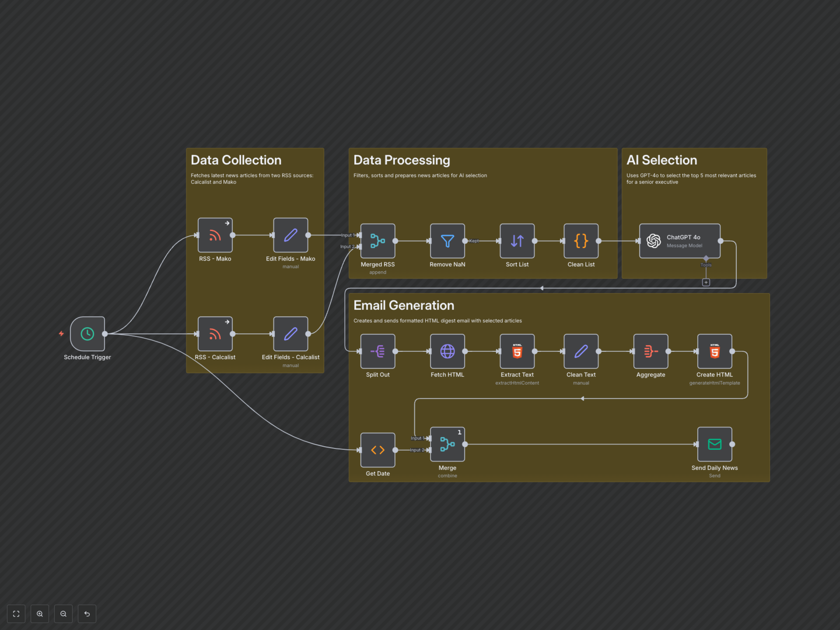This screenshot has width=840, height=630.
Task: Select the Send Daily News email node
Action: click(x=714, y=444)
